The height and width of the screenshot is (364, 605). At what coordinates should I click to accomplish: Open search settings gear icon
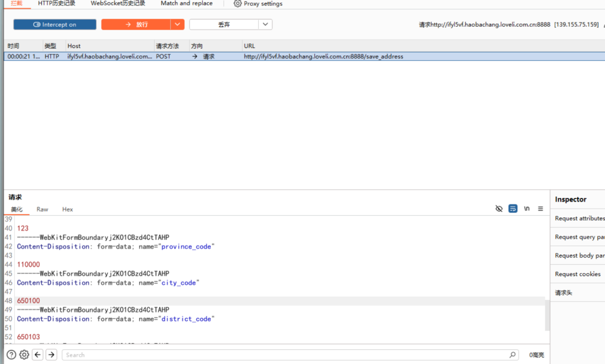click(x=24, y=355)
